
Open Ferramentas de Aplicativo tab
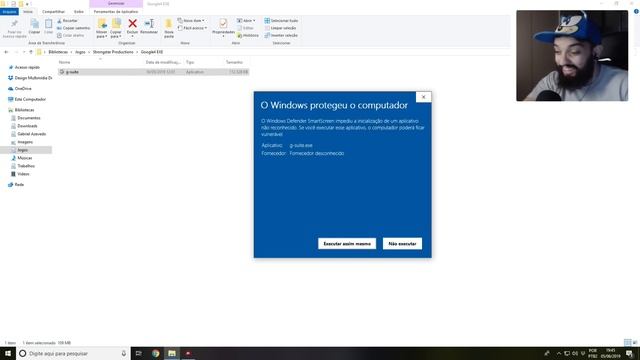(116, 12)
